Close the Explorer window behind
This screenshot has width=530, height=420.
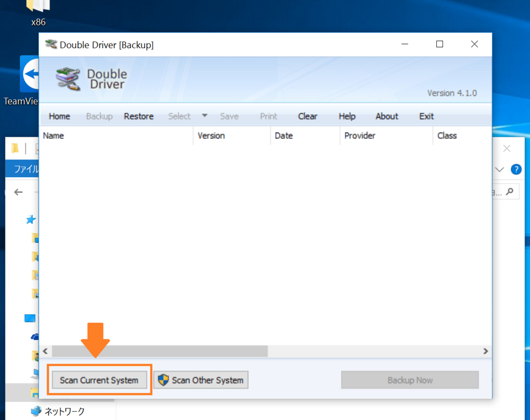507,149
